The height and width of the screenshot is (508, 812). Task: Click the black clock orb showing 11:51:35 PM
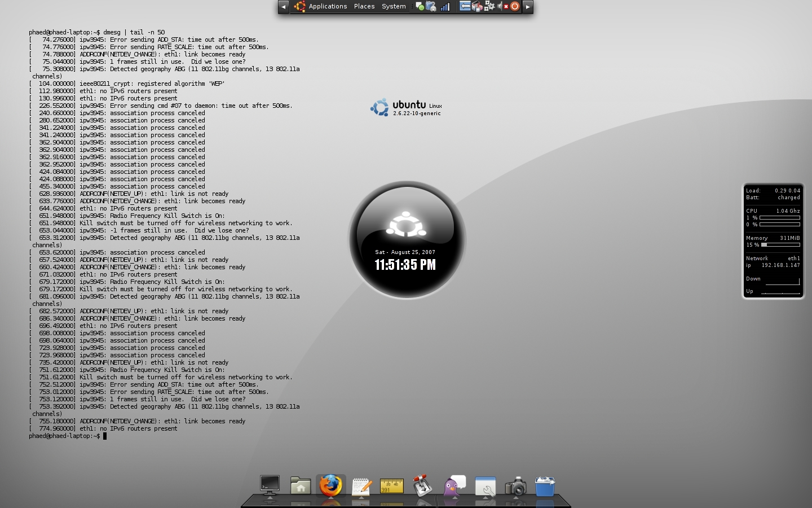[405, 240]
